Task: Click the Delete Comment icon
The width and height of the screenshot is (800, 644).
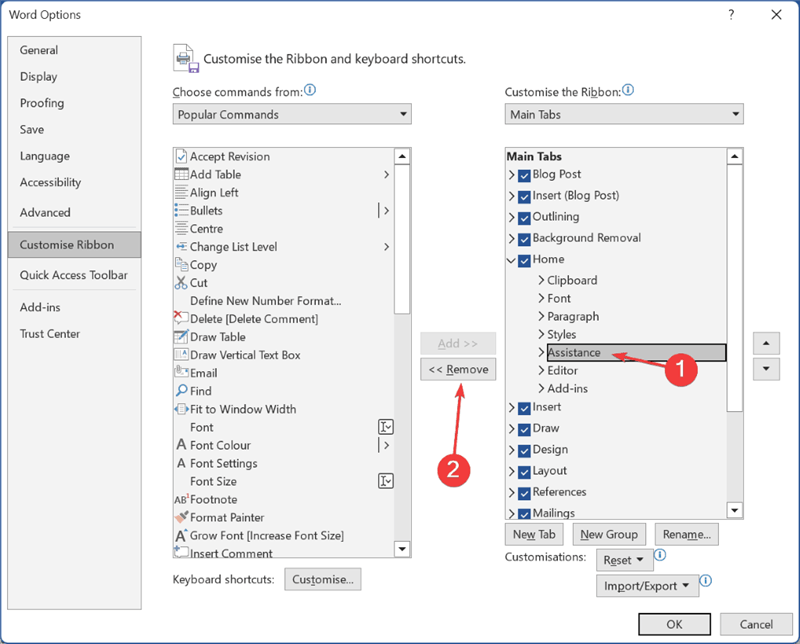Action: pyautogui.click(x=181, y=318)
